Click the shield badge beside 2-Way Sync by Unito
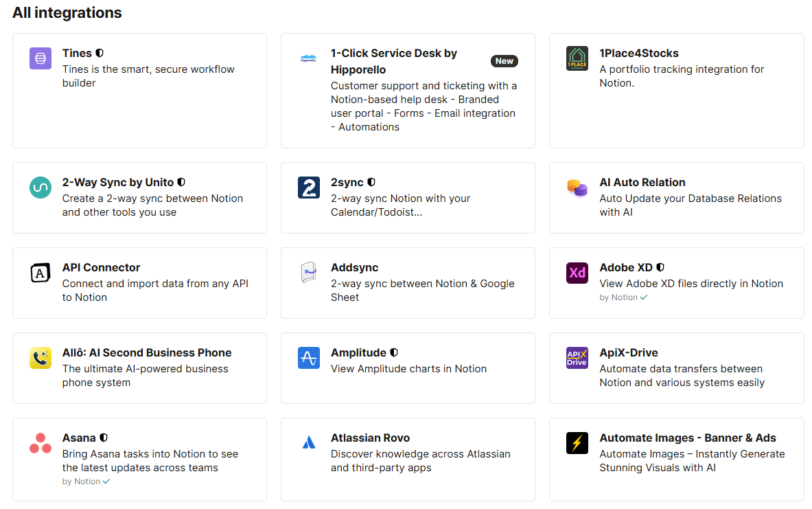Image resolution: width=812 pixels, height=509 pixels. (x=181, y=182)
